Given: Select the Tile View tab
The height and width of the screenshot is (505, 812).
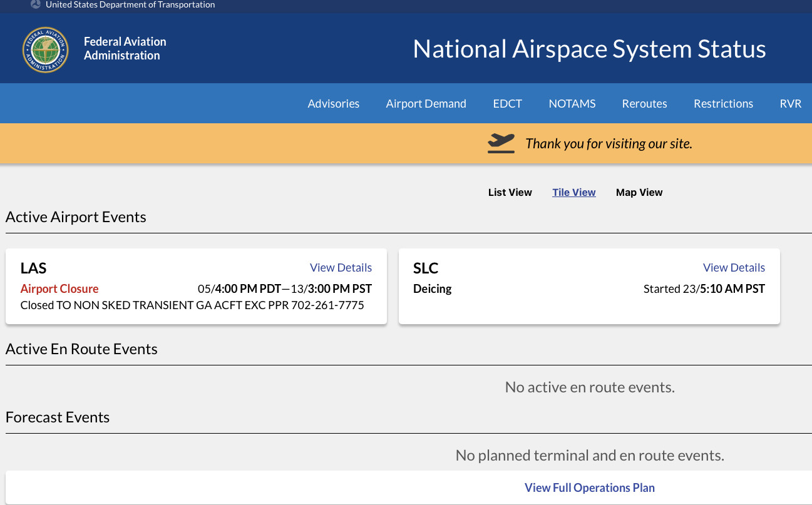Looking at the screenshot, I should (573, 193).
